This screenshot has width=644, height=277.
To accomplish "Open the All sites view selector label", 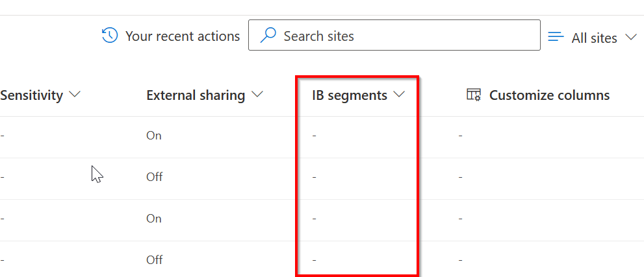I will (x=594, y=38).
